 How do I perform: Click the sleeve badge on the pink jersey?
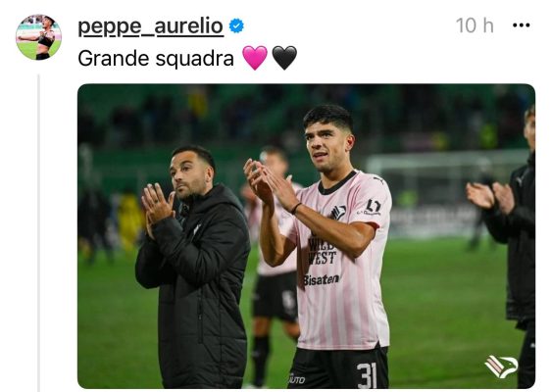371,207
